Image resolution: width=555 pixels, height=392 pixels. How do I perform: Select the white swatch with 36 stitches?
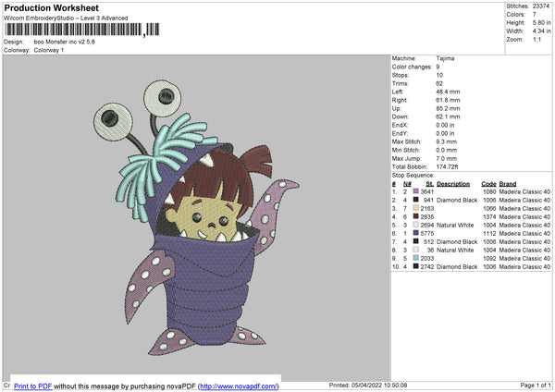(x=416, y=250)
